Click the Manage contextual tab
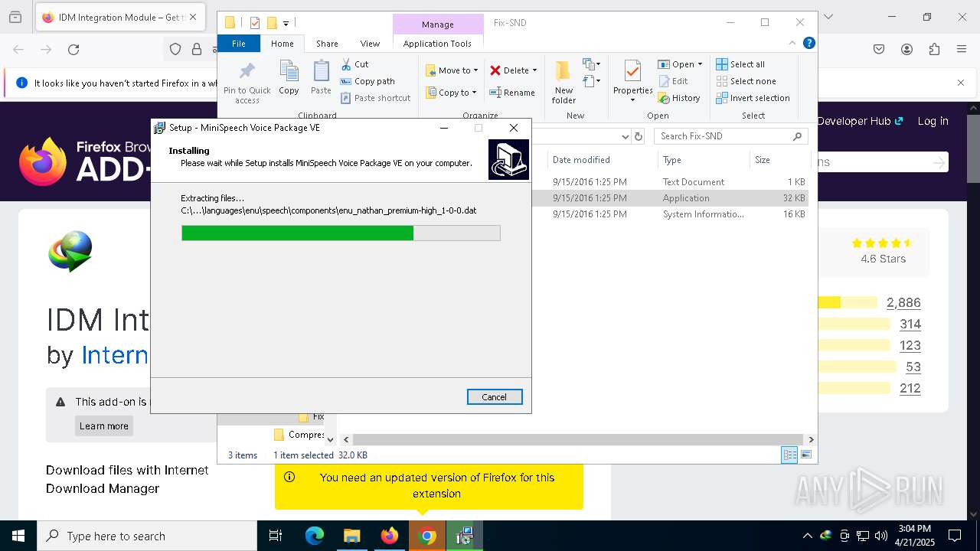Screen dimensions: 980x551 437,24
